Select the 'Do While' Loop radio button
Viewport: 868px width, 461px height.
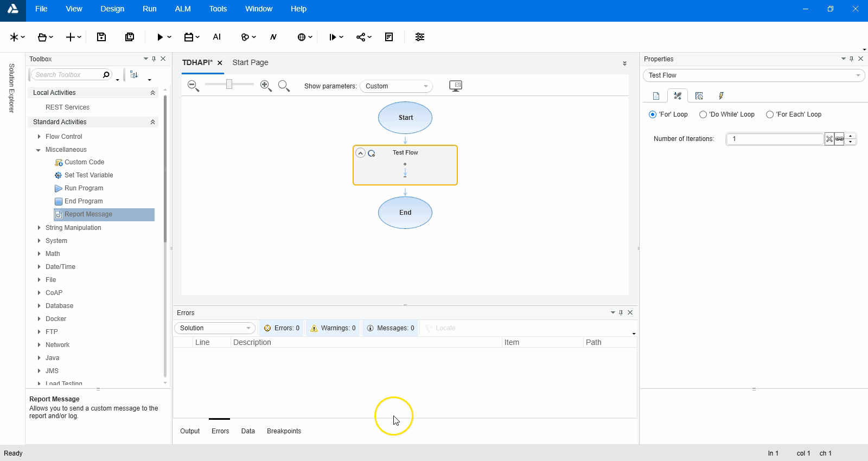tap(703, 114)
